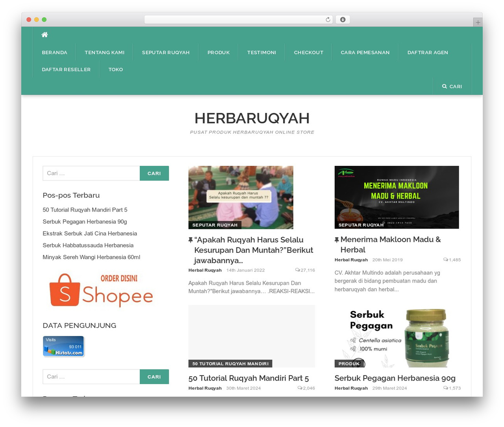Click the Pos-pos Terbaru widget heading
Screen dimensions: 504x427
coord(71,195)
